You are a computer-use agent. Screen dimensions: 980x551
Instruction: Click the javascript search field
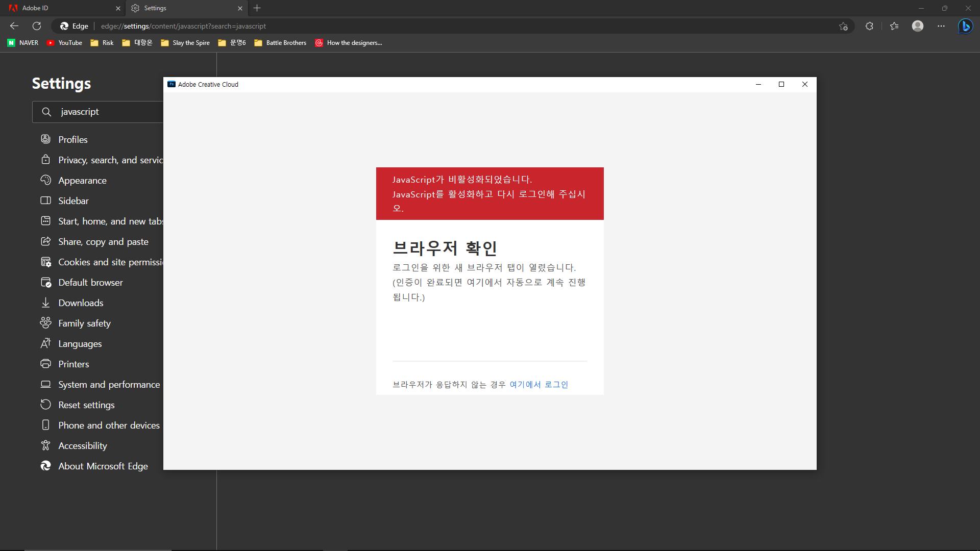pyautogui.click(x=97, y=111)
